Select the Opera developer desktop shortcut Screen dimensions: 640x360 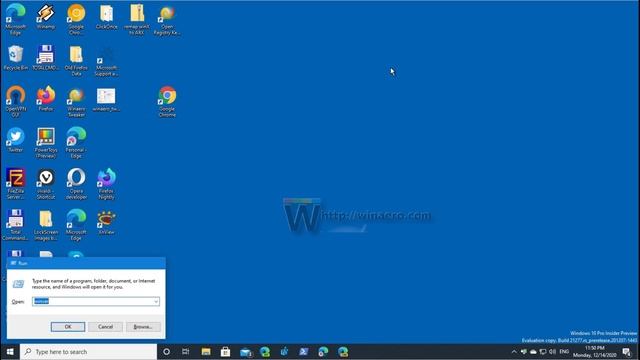76,184
